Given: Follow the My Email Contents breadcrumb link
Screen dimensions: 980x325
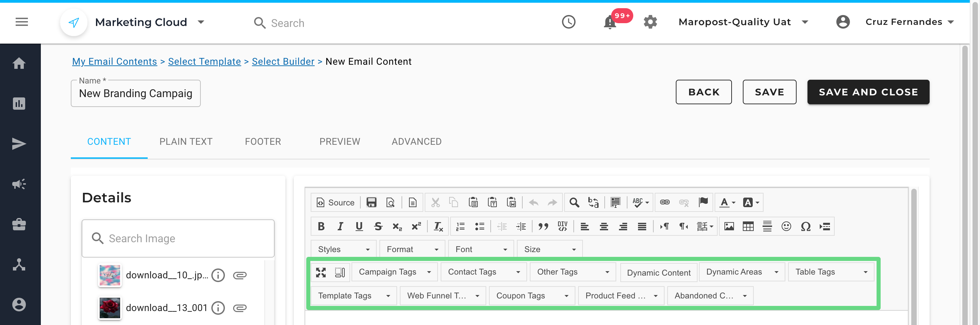Looking at the screenshot, I should pos(115,61).
